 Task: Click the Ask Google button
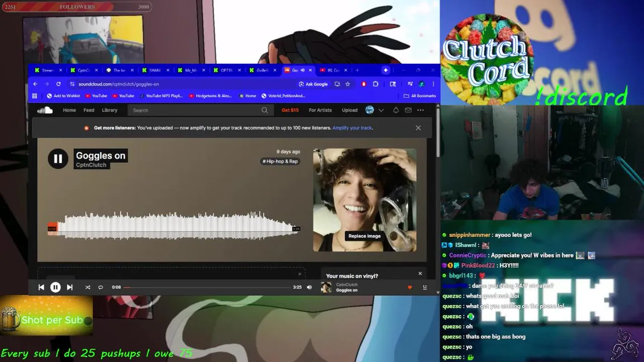(x=313, y=84)
